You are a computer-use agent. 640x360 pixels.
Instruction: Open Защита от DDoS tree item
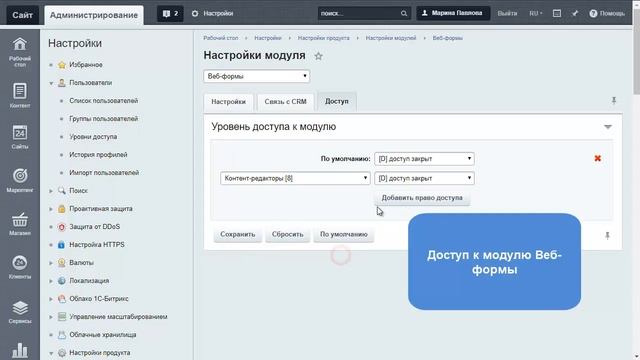pyautogui.click(x=95, y=227)
